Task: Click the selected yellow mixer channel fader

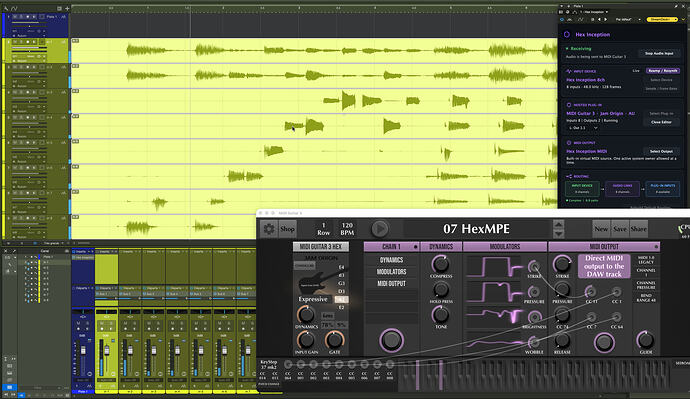Action: coord(107,351)
